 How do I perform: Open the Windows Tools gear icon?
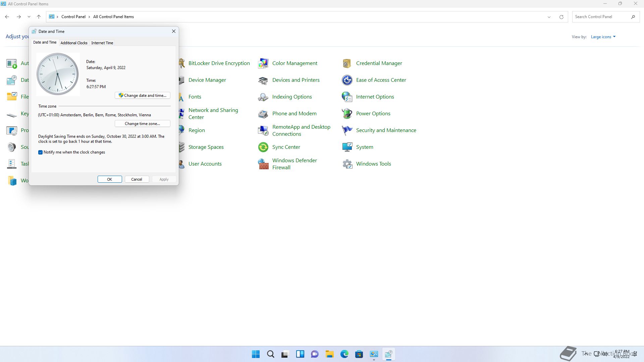tap(347, 164)
